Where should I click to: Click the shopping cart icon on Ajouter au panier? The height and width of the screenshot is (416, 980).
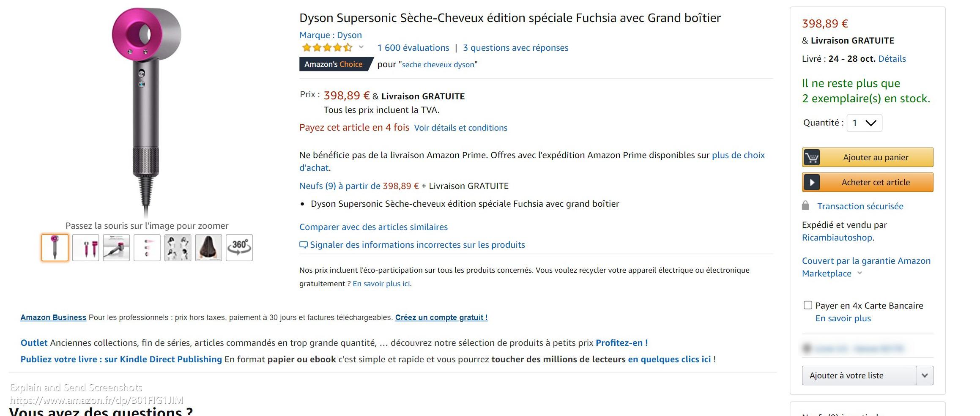pos(811,157)
